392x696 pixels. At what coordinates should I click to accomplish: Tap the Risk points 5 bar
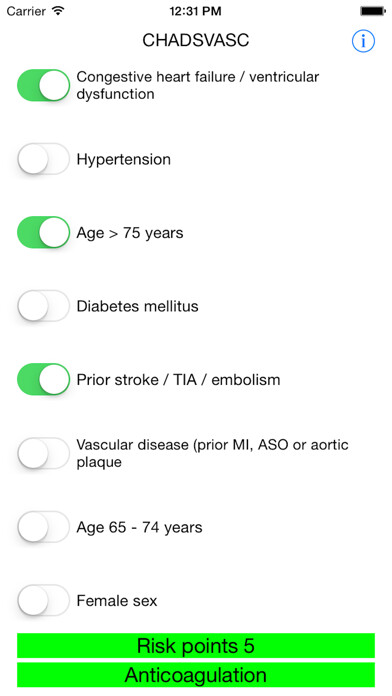pos(196,645)
